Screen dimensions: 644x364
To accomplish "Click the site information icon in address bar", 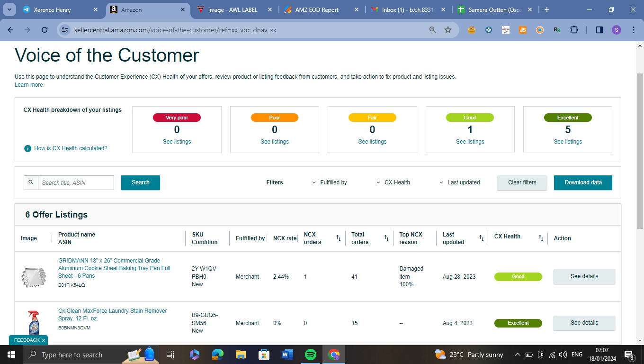I will pos(65,30).
